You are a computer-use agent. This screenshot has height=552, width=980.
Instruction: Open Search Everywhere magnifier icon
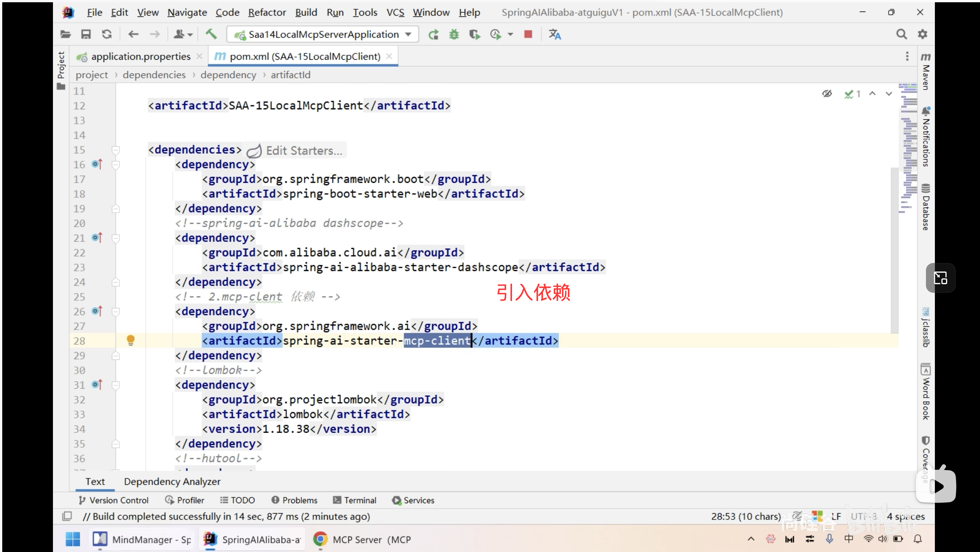tap(901, 34)
